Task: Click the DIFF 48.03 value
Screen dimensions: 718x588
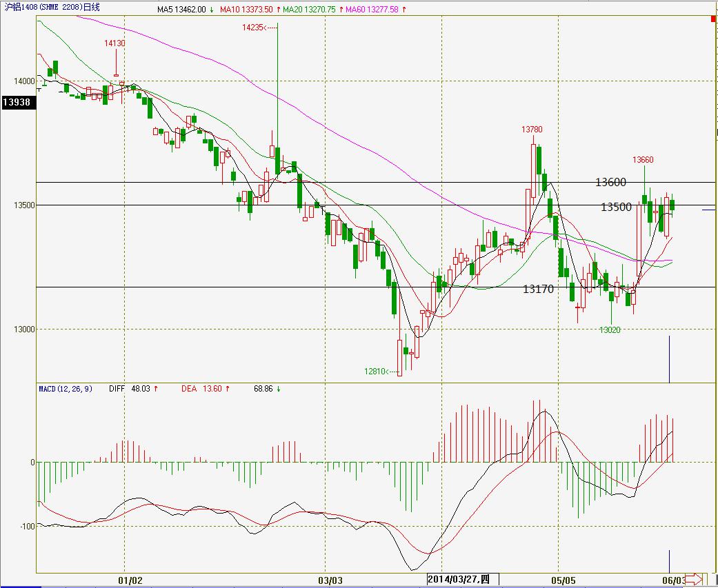Action: pos(134,389)
